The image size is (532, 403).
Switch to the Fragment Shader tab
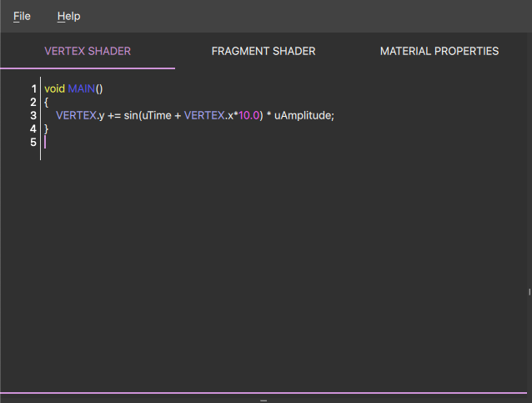263,51
